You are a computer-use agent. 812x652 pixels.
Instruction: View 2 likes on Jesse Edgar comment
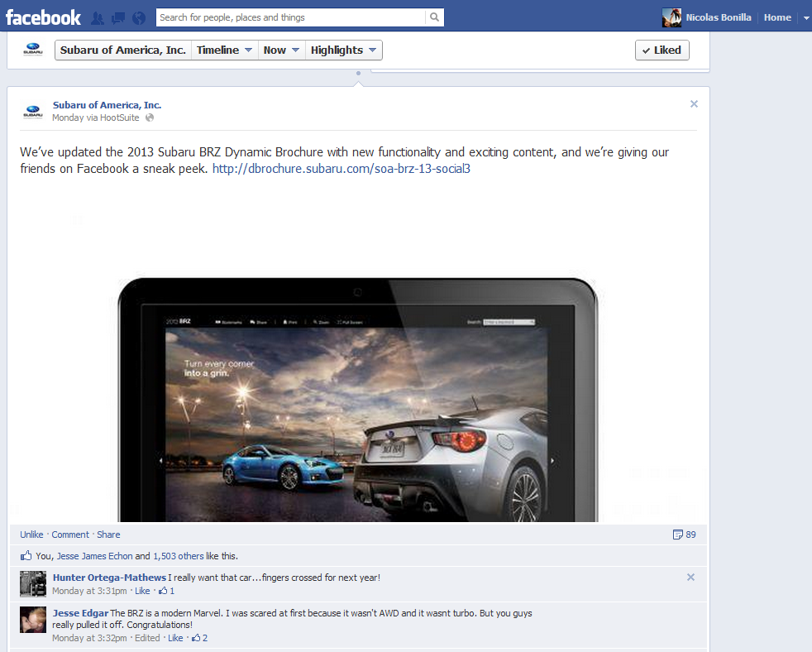[x=200, y=638]
